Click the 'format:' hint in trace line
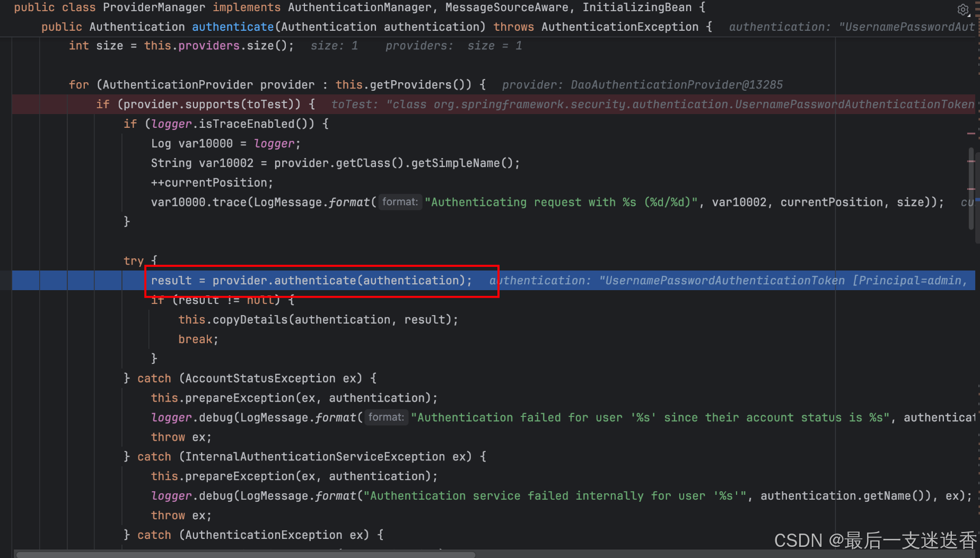The image size is (980, 558). 400,202
